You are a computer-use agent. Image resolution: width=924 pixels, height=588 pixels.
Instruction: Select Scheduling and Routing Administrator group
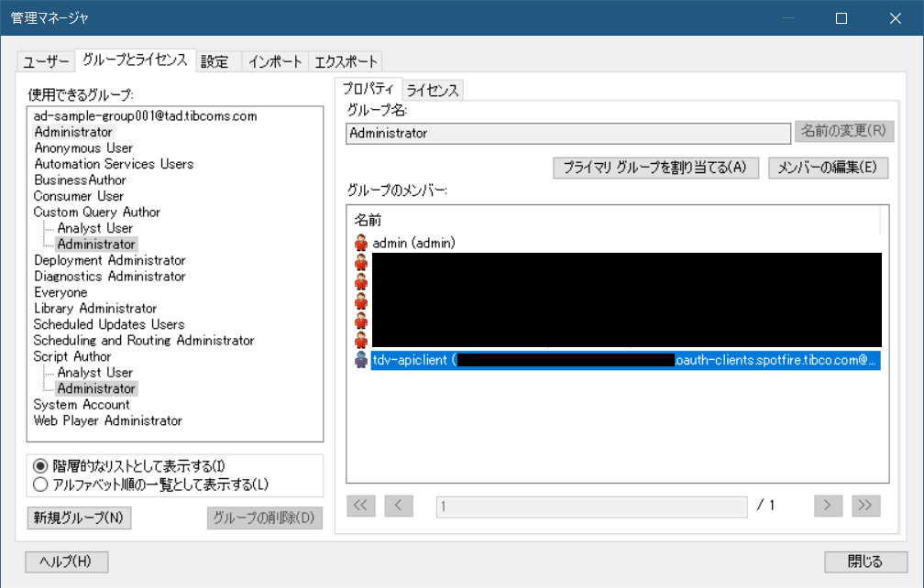(144, 340)
